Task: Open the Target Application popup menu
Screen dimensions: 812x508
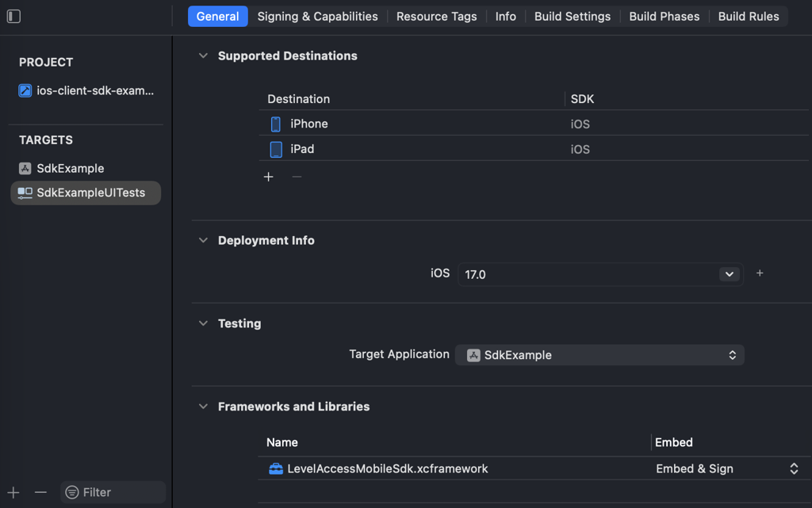Action: (599, 355)
